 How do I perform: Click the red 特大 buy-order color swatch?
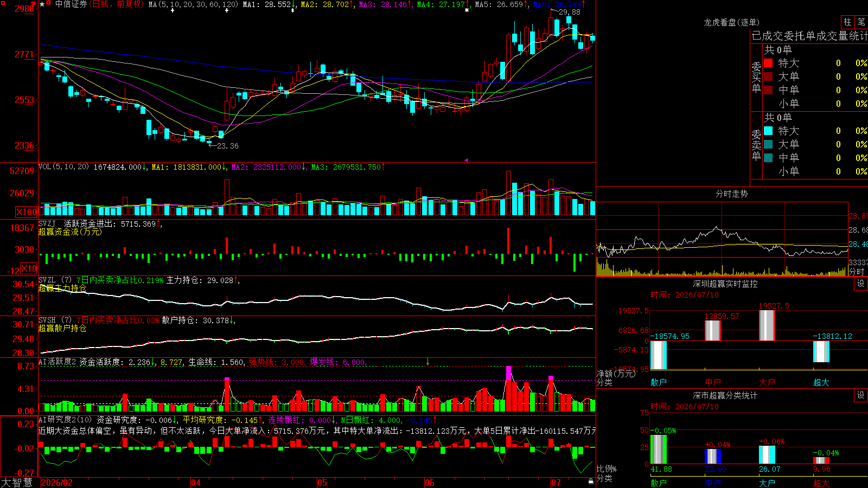coord(768,63)
